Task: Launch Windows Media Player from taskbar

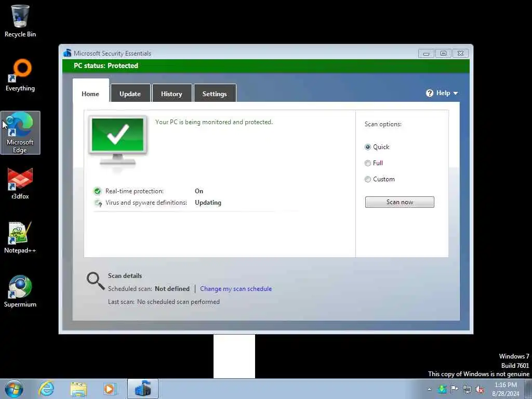Action: click(110, 389)
